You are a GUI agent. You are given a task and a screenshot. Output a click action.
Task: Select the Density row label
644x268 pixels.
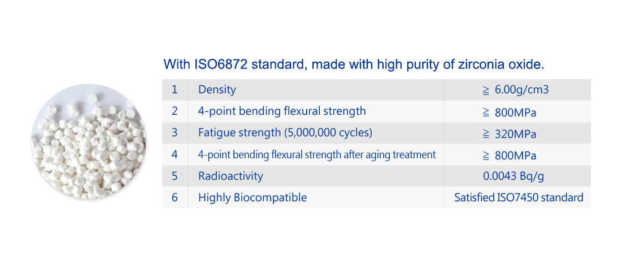click(x=217, y=89)
